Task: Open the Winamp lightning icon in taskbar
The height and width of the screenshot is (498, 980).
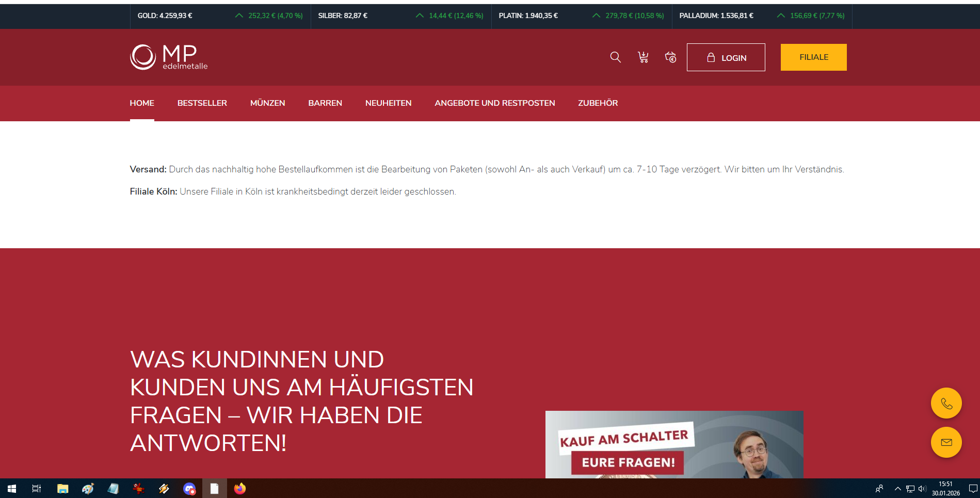Action: click(164, 488)
